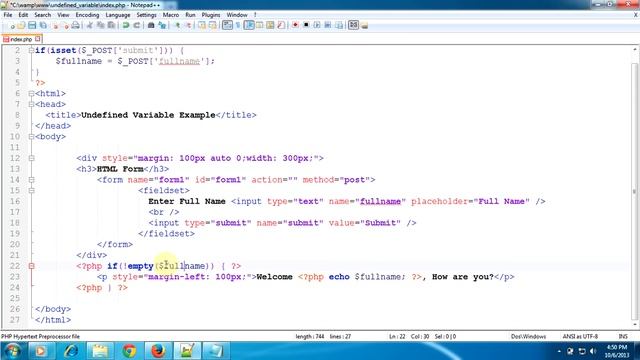Viewport: 640px width, 360px height.
Task: Click the Close document toolbar icon
Action: click(55, 25)
